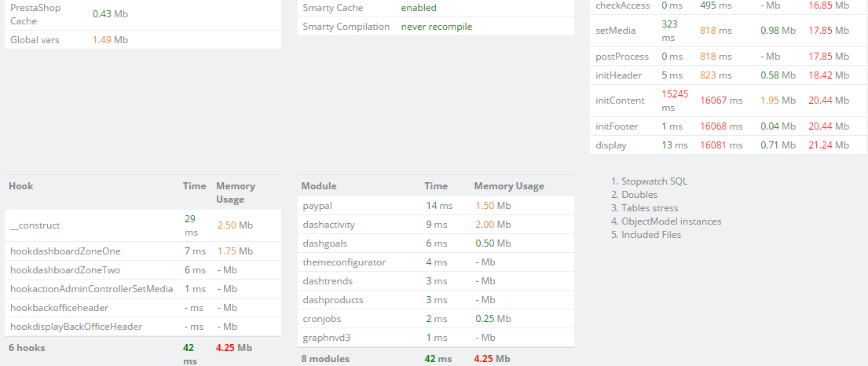This screenshot has height=366, width=868.
Task: Click the 8 modules total label
Action: (x=325, y=358)
